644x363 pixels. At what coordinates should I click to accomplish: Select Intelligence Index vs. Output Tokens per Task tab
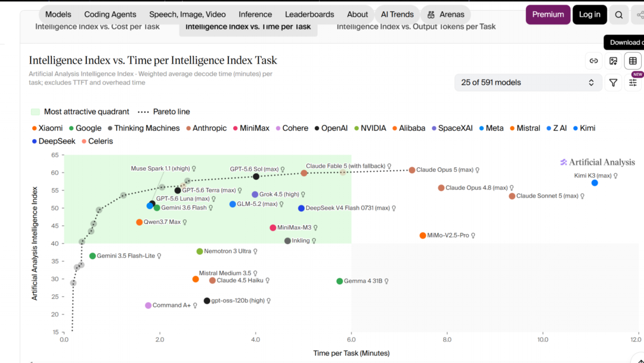click(x=416, y=27)
